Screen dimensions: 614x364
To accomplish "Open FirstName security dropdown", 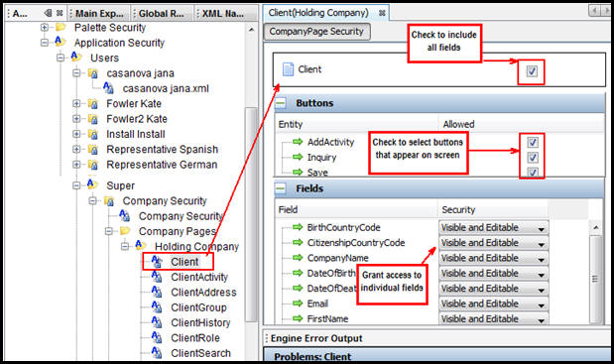I will click(x=493, y=318).
